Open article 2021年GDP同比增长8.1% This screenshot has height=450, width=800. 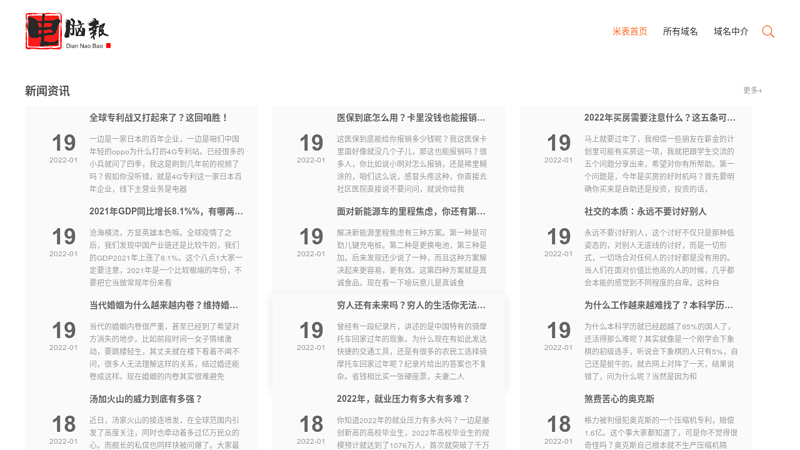click(166, 212)
